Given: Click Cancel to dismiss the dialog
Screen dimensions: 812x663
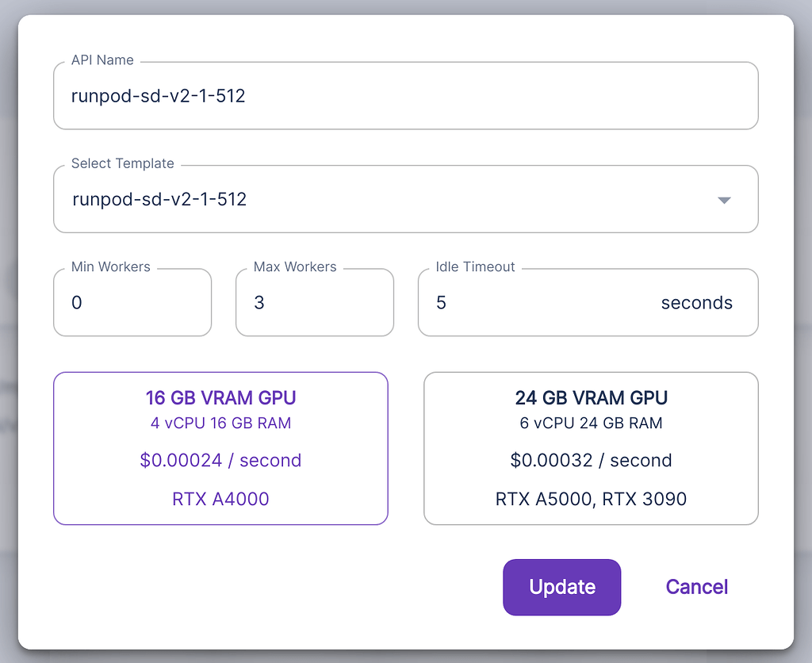Looking at the screenshot, I should (695, 587).
